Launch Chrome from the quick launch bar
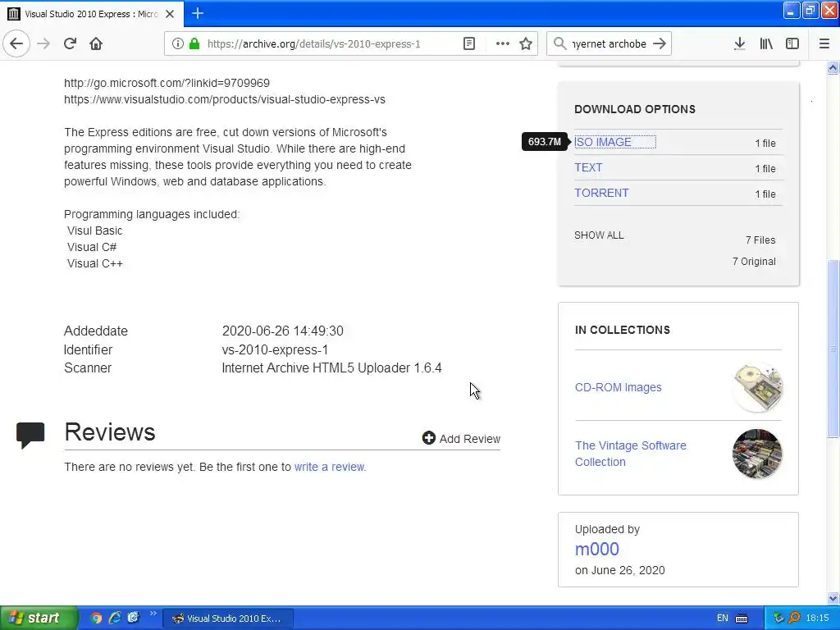This screenshot has height=630, width=840. point(96,618)
